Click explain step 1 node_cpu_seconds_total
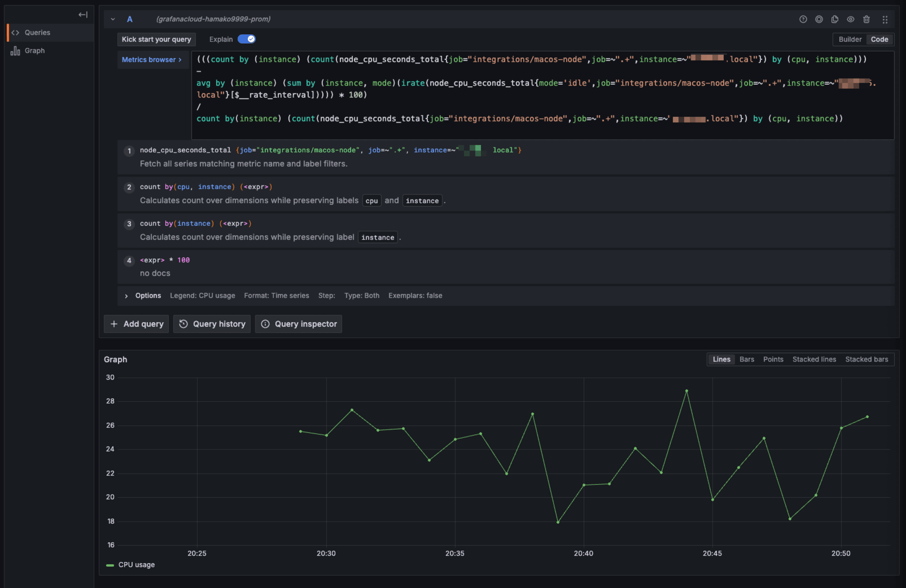 (x=506, y=157)
